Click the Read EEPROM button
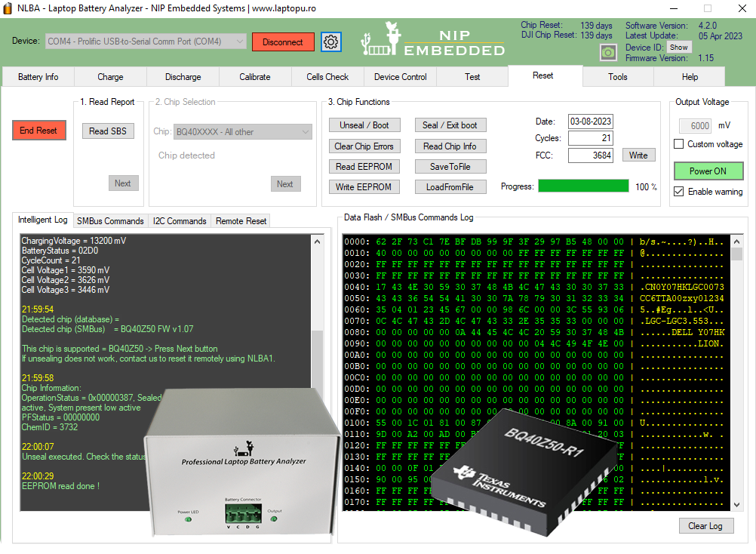 point(364,167)
